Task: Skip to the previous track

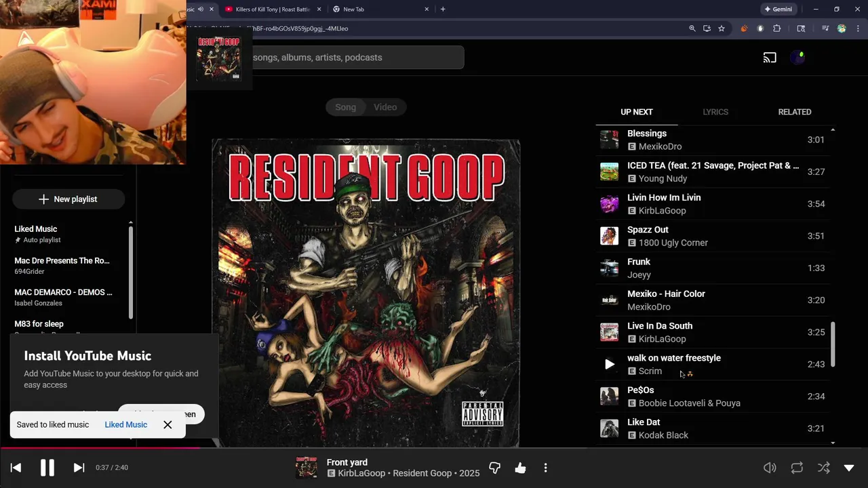Action: click(16, 468)
